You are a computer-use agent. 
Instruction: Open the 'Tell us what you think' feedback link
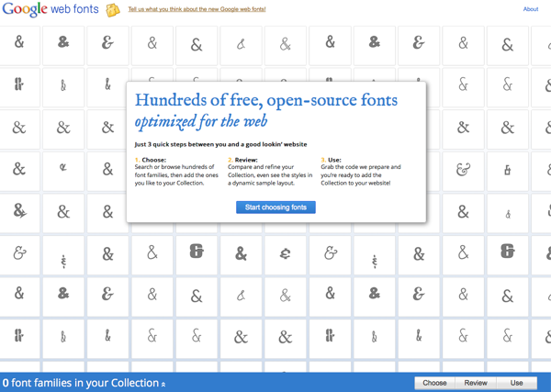tap(197, 9)
